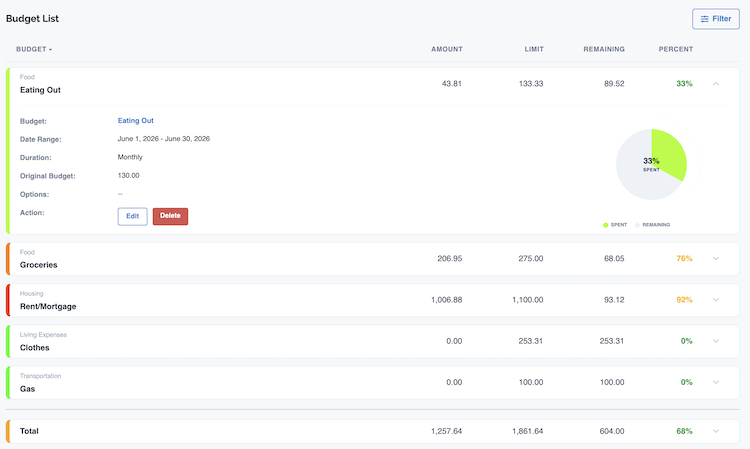Screen dimensions: 750x449
Task: Click remaining 93.12 for Rent/Mortgage
Action: (614, 300)
